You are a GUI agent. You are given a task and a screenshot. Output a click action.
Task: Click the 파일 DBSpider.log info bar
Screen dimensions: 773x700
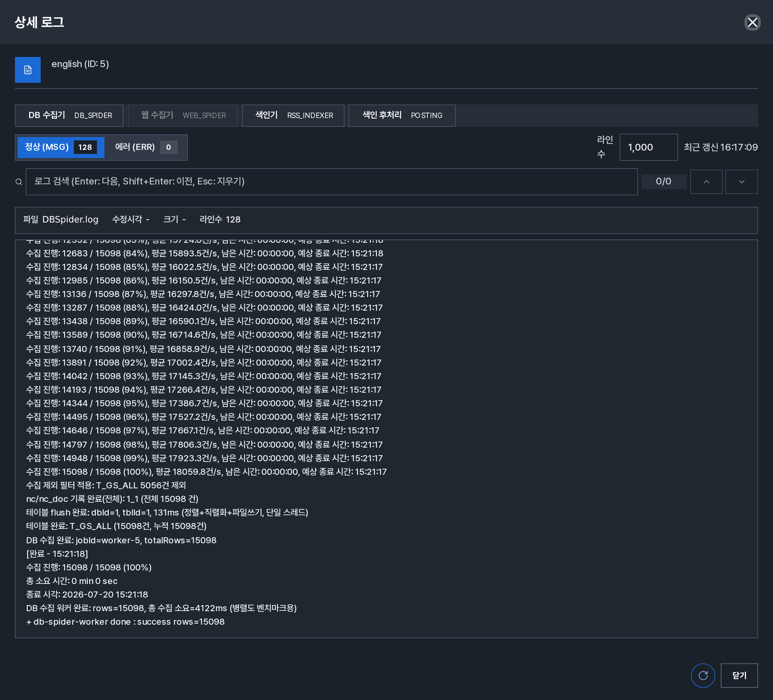(x=386, y=220)
